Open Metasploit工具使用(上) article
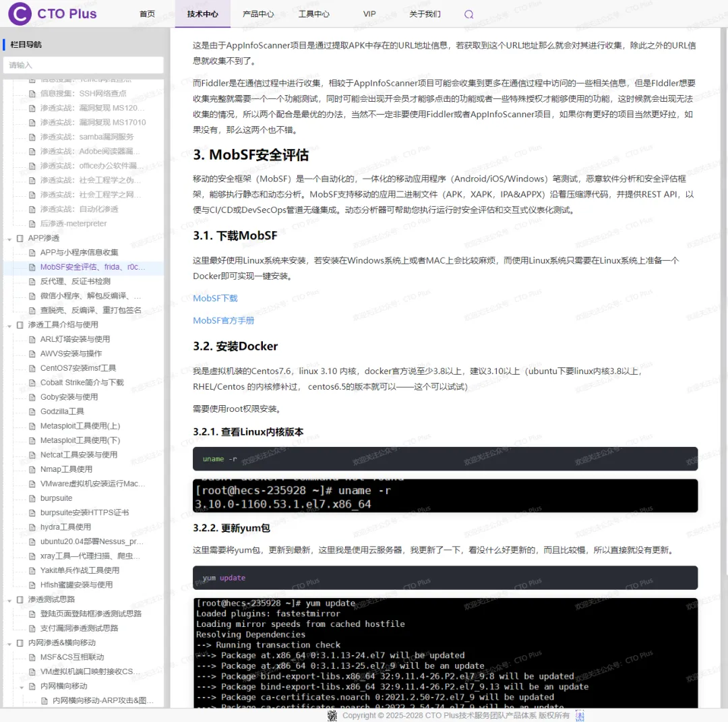Screen dimensions: 728x722 pyautogui.click(x=80, y=426)
